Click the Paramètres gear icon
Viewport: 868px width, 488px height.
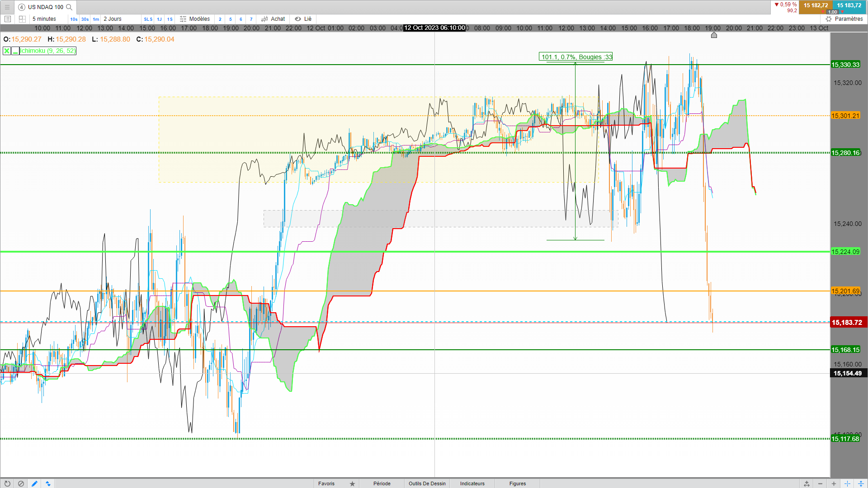point(829,19)
